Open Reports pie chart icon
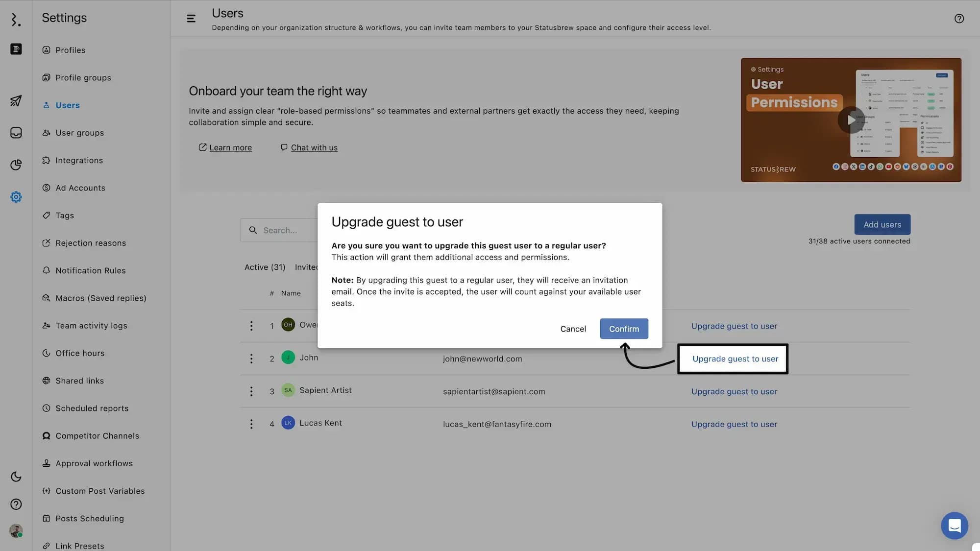The image size is (980, 551). click(x=16, y=165)
